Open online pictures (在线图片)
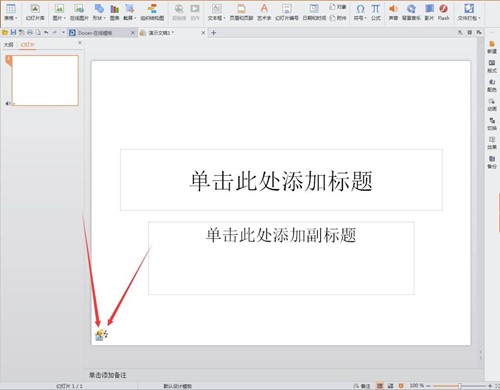Viewport: 500px width, 390px height. point(79,12)
